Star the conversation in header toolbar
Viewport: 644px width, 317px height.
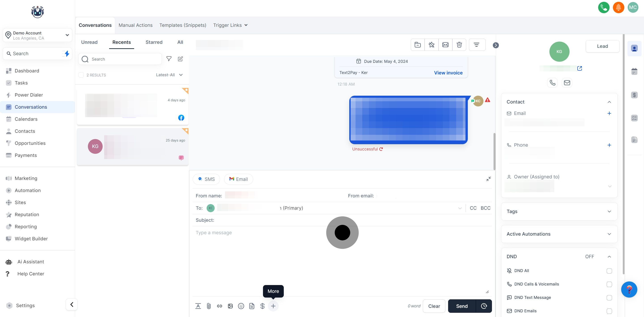(x=431, y=45)
